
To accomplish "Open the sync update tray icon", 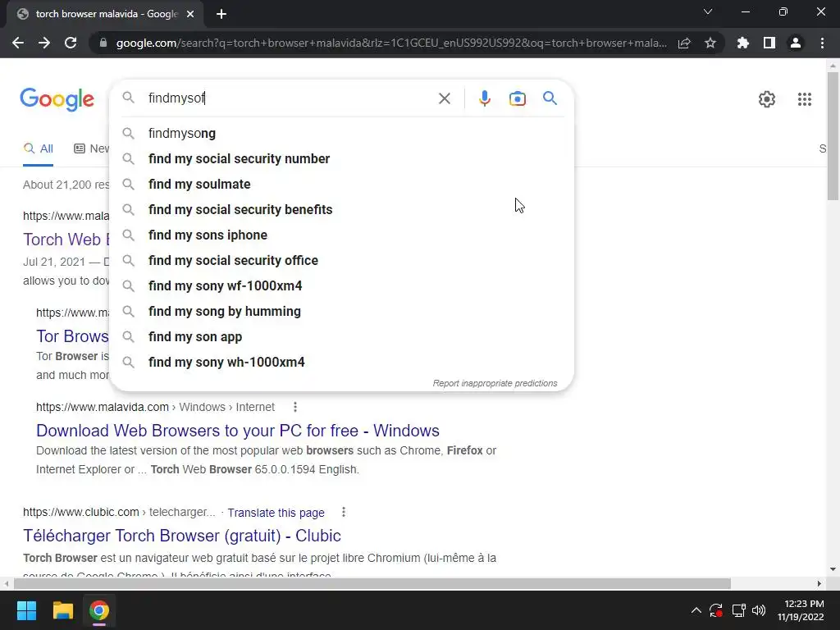I will click(716, 610).
